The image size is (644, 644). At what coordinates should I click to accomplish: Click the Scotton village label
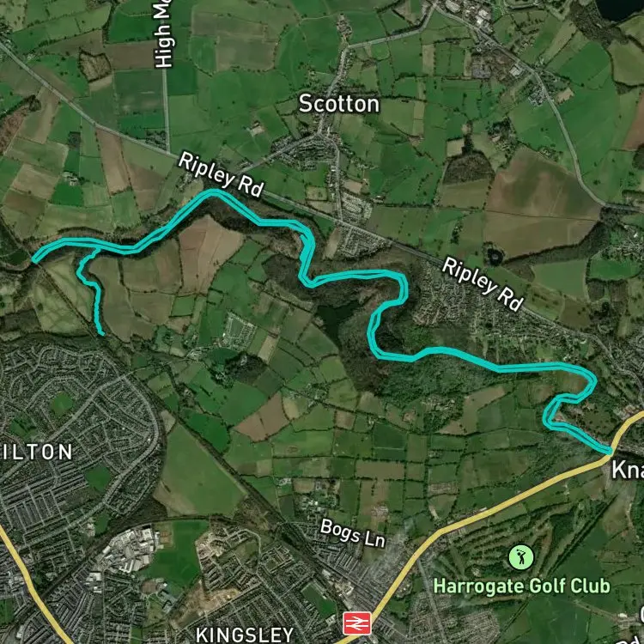(339, 104)
